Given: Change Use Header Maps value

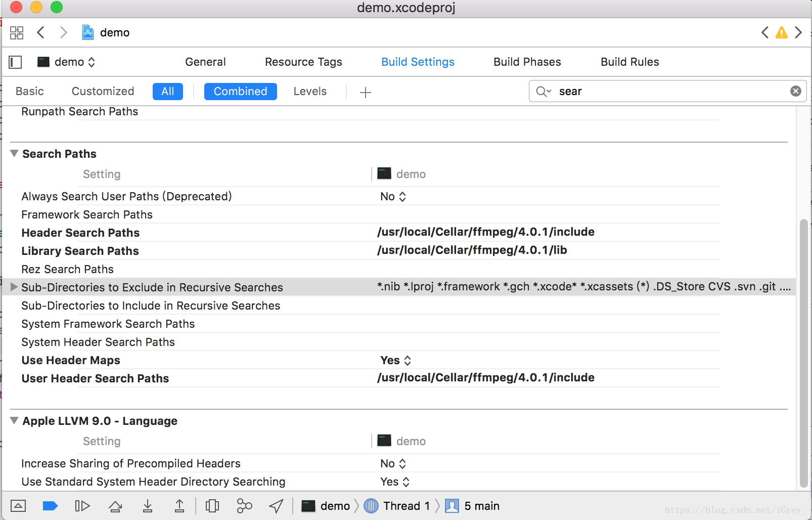Looking at the screenshot, I should point(395,361).
